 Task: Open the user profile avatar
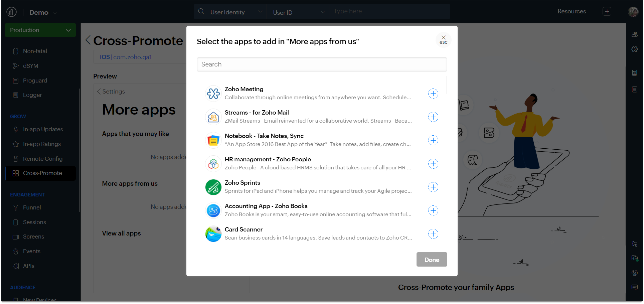click(633, 12)
